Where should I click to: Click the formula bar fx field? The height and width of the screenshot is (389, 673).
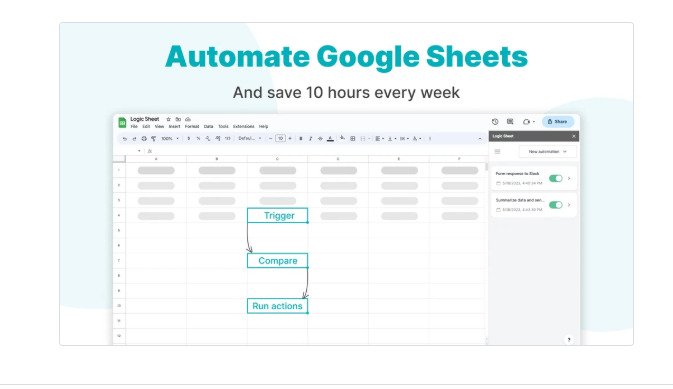[150, 151]
